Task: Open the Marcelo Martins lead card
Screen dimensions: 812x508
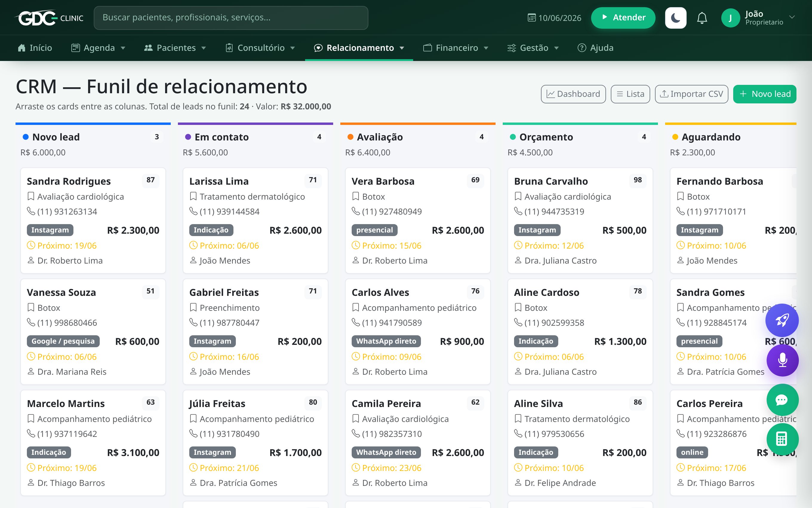Action: (x=93, y=443)
